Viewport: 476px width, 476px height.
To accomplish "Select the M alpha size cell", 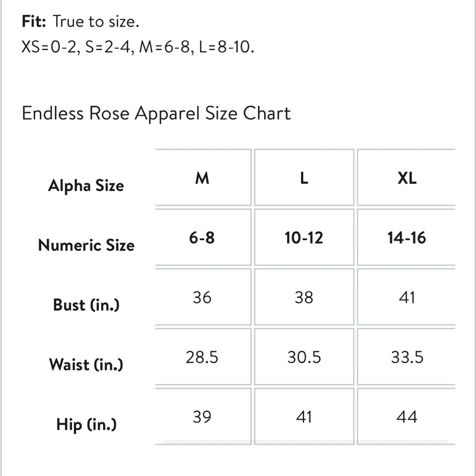I will (x=202, y=178).
